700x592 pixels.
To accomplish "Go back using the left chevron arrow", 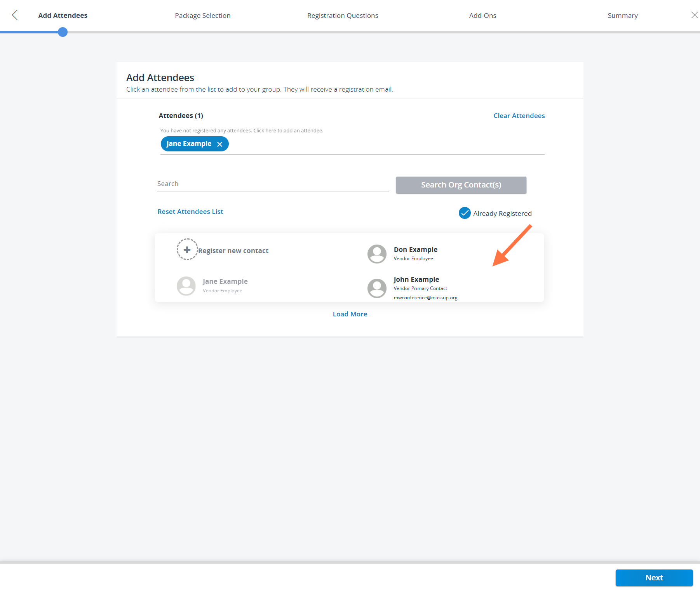I will (x=15, y=15).
